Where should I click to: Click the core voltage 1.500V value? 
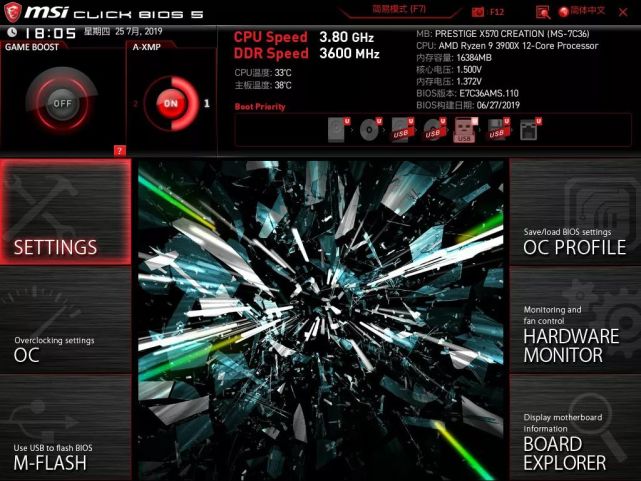(x=469, y=69)
